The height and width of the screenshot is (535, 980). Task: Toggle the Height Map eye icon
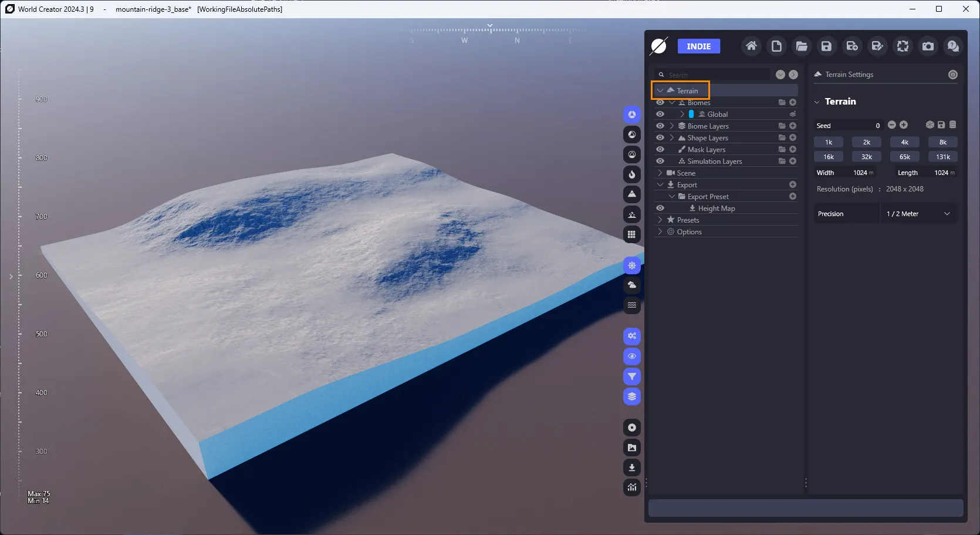point(660,208)
